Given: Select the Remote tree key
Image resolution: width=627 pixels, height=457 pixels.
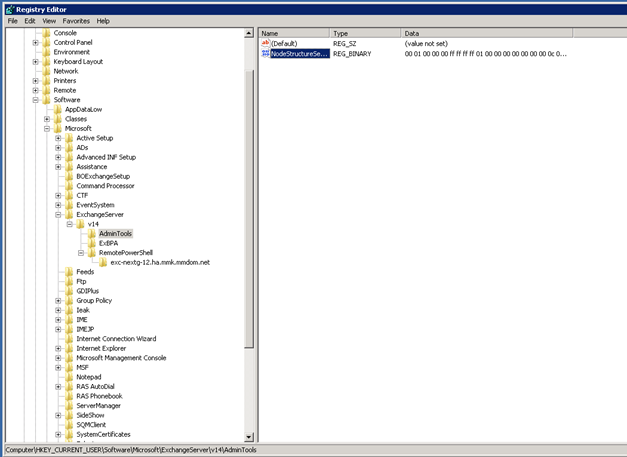Looking at the screenshot, I should [65, 90].
